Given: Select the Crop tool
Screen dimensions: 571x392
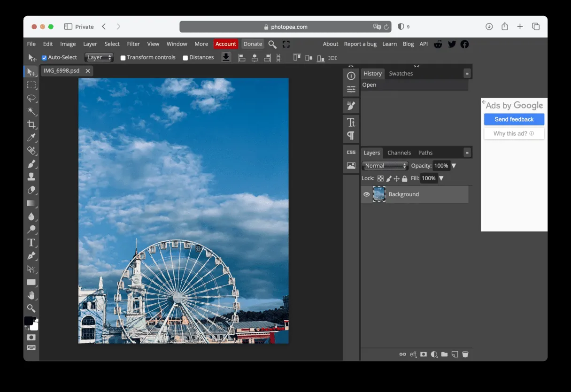Looking at the screenshot, I should (31, 124).
